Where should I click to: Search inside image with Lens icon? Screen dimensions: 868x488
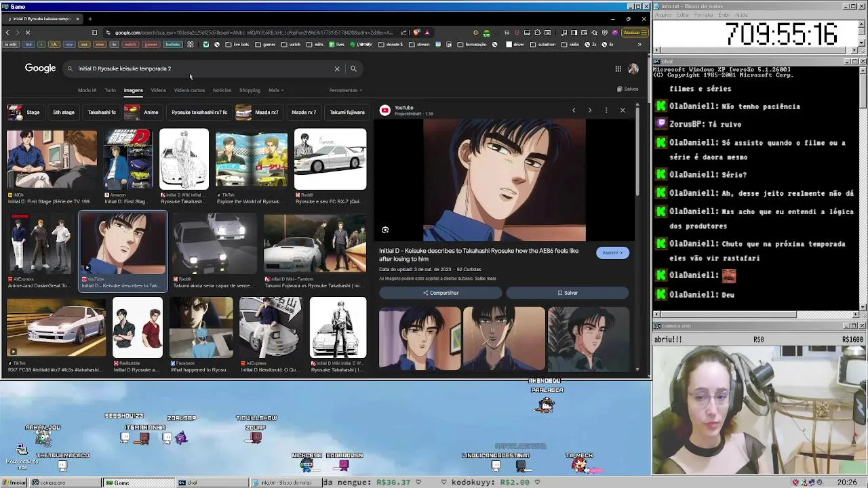pyautogui.click(x=385, y=230)
